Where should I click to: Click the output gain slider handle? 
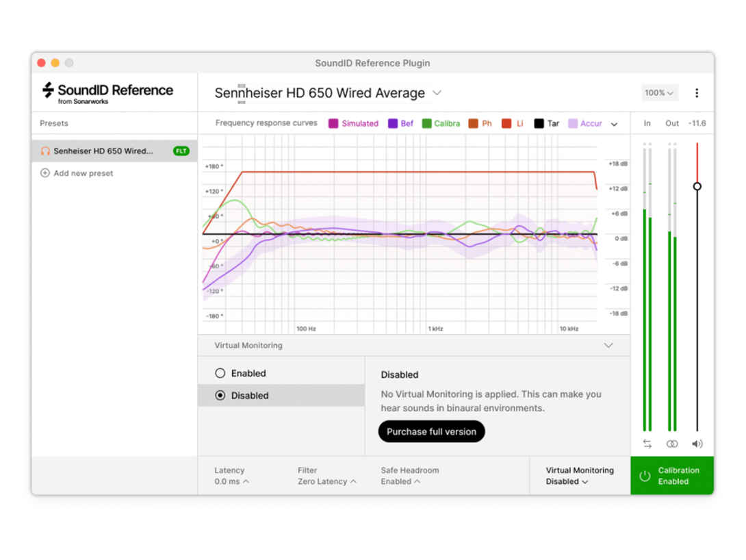[697, 186]
